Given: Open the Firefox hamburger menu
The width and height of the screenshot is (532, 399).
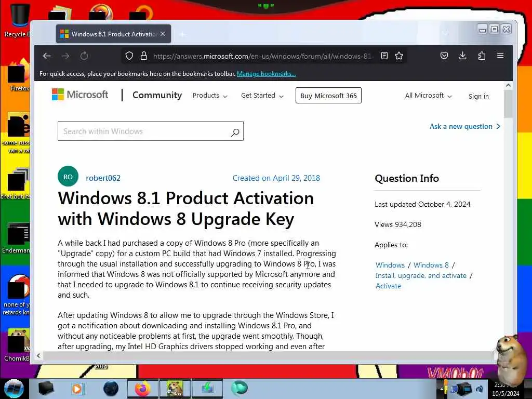Looking at the screenshot, I should 500,56.
